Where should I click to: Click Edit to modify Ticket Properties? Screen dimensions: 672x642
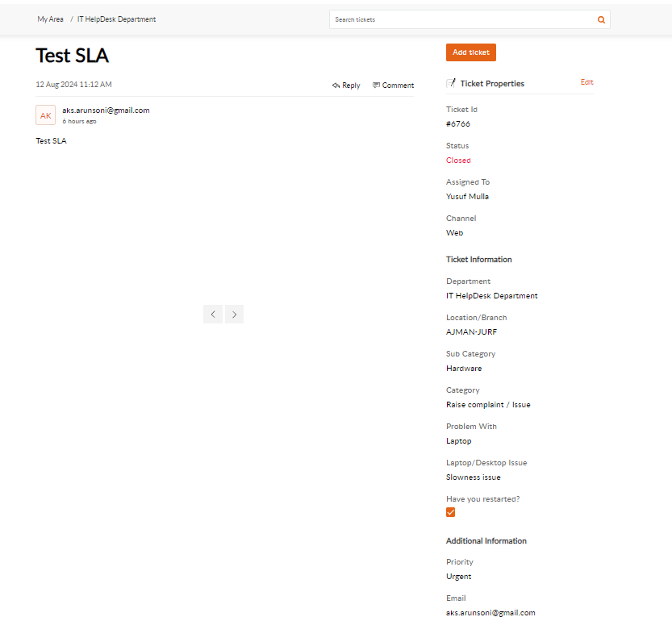(x=586, y=81)
